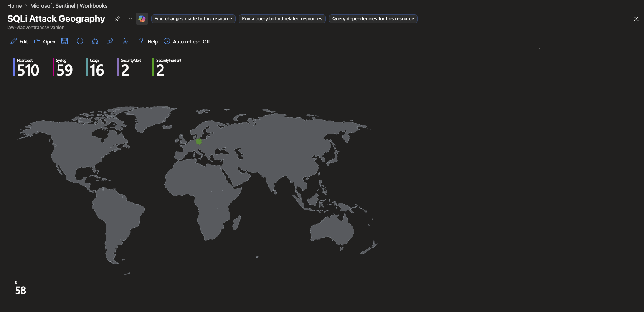Click Query dependencies for this resource

[x=373, y=19]
